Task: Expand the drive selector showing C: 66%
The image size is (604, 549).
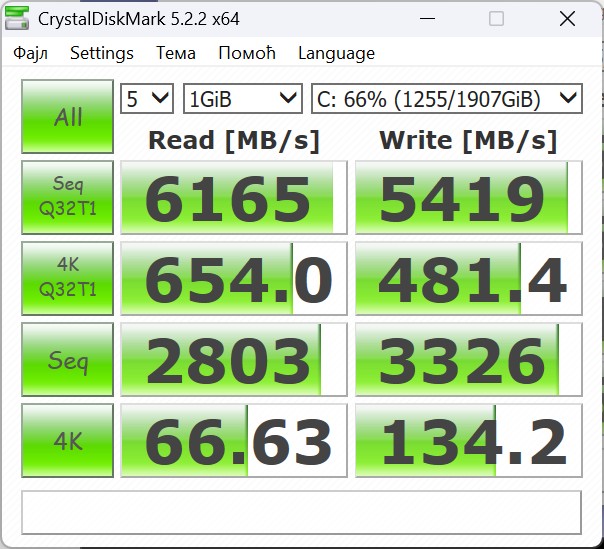Action: [447, 99]
